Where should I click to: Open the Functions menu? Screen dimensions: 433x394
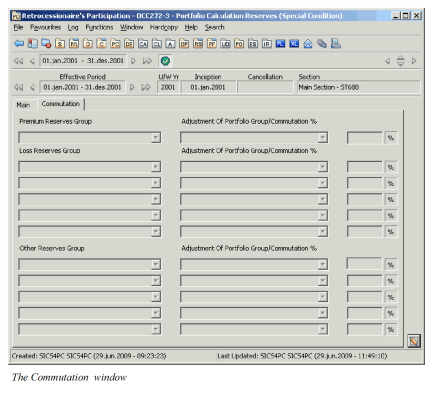[x=99, y=27]
